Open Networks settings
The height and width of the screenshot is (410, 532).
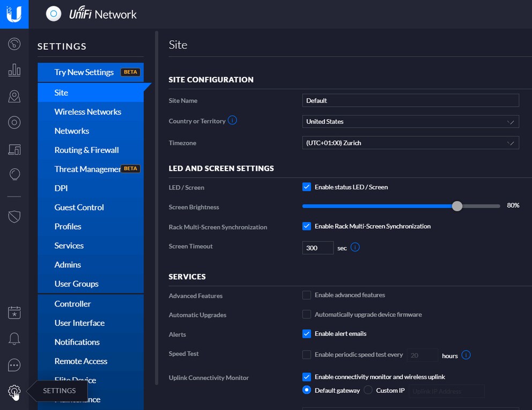(x=91, y=131)
